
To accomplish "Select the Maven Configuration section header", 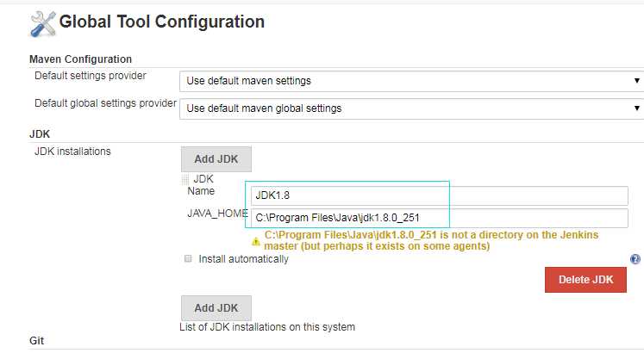I will [80, 59].
